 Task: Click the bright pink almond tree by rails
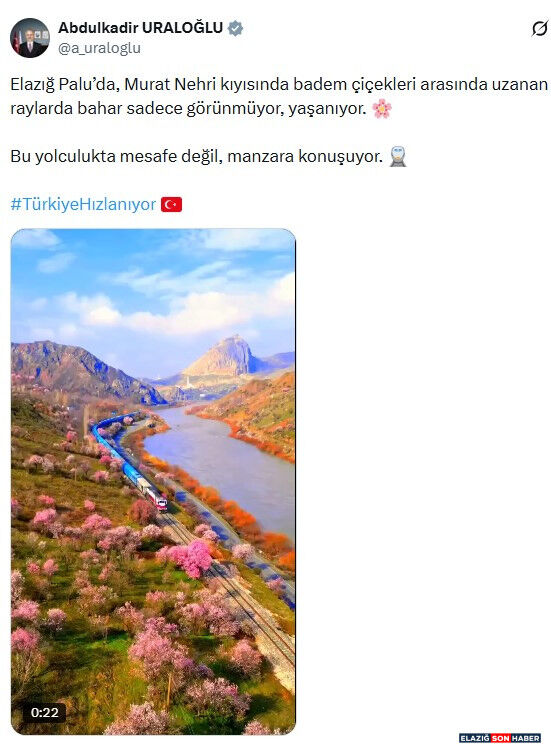(191, 557)
